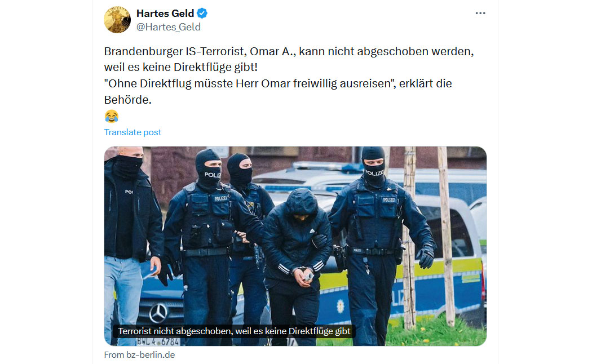
Task: Click the police car badge emblem in the photo
Action: pyautogui.click(x=340, y=306)
